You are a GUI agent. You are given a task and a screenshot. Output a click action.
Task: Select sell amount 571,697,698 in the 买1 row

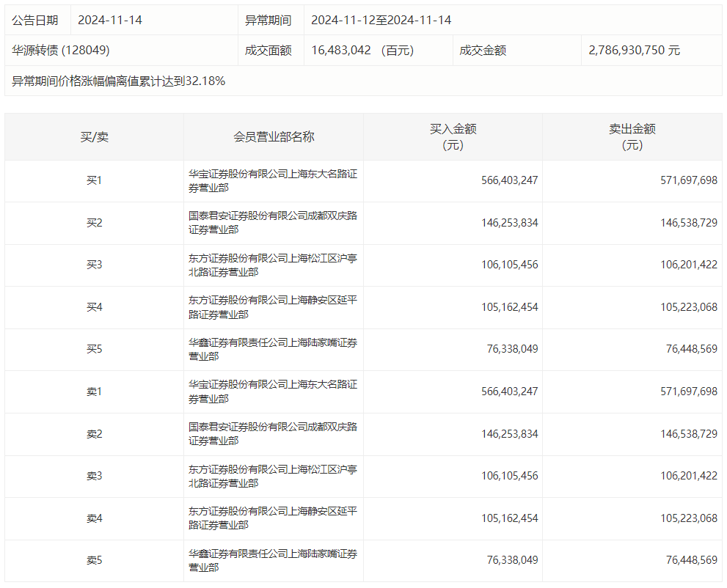(689, 180)
